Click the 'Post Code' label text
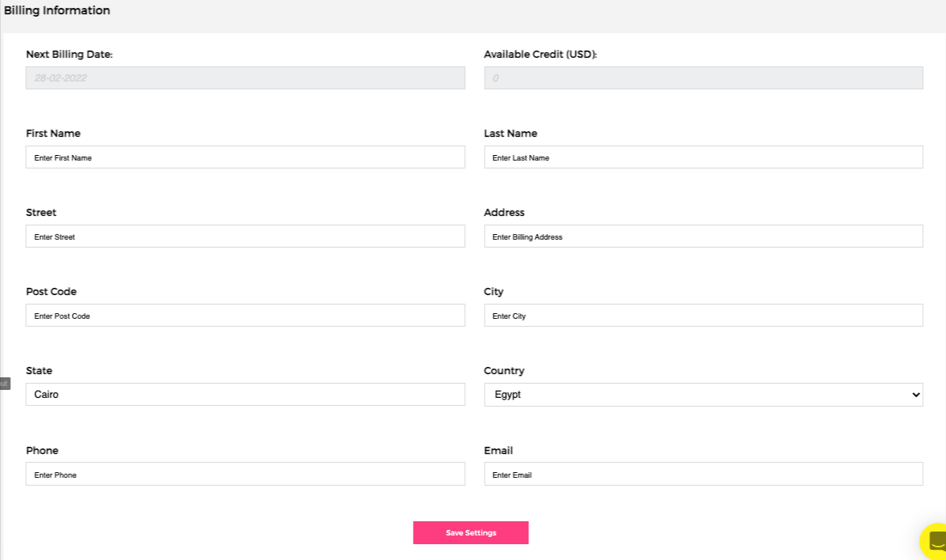 51,292
